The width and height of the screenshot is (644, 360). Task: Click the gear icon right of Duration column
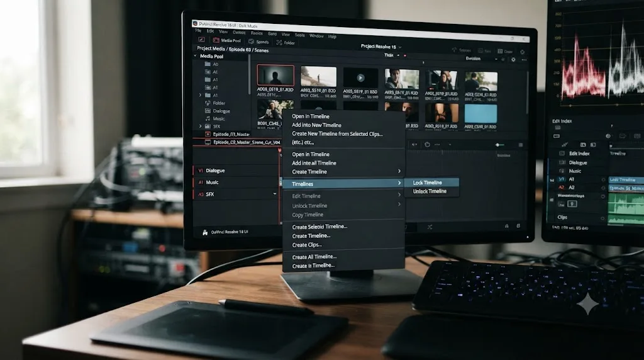click(x=513, y=60)
